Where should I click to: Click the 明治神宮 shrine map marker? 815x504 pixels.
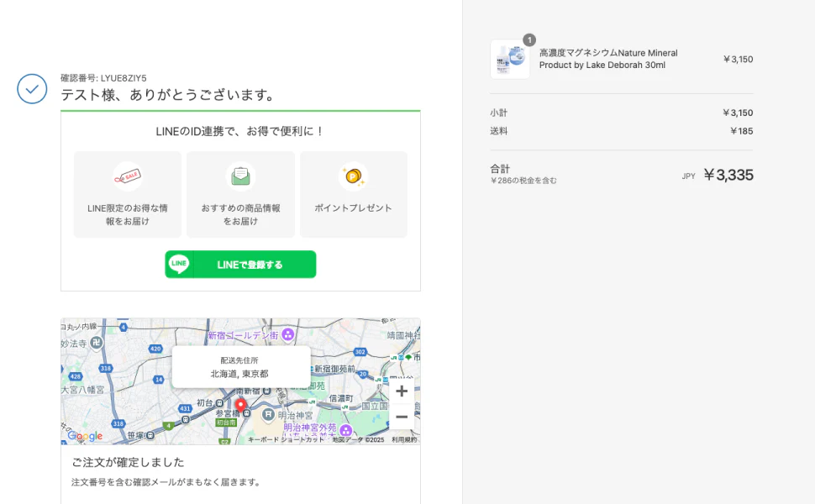268,414
